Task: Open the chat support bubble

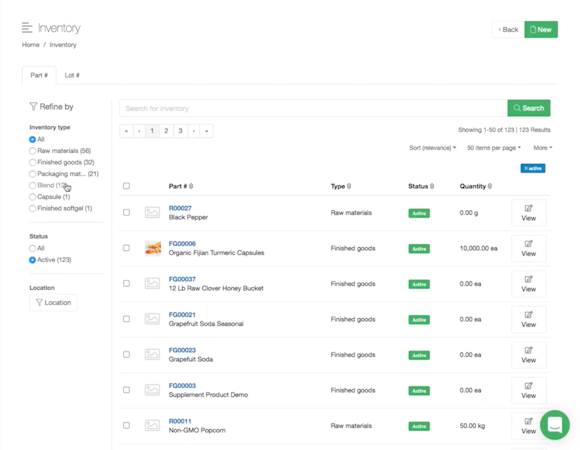Action: tap(554, 424)
